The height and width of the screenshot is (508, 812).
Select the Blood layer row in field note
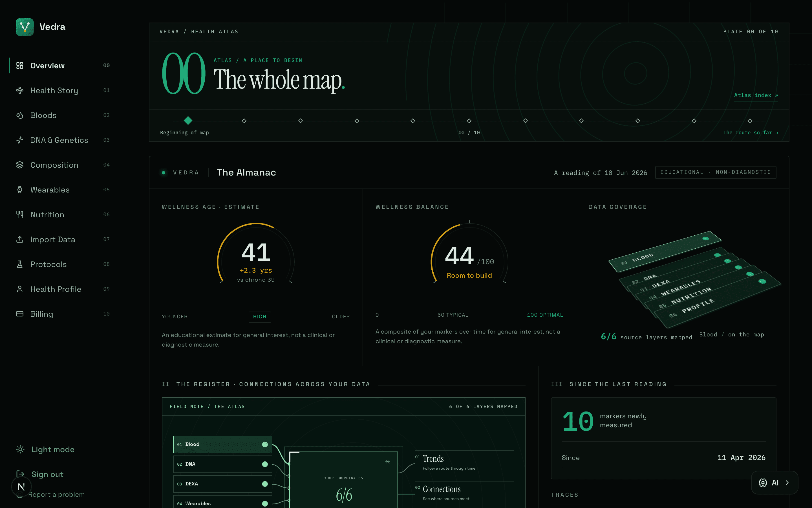pyautogui.click(x=222, y=444)
